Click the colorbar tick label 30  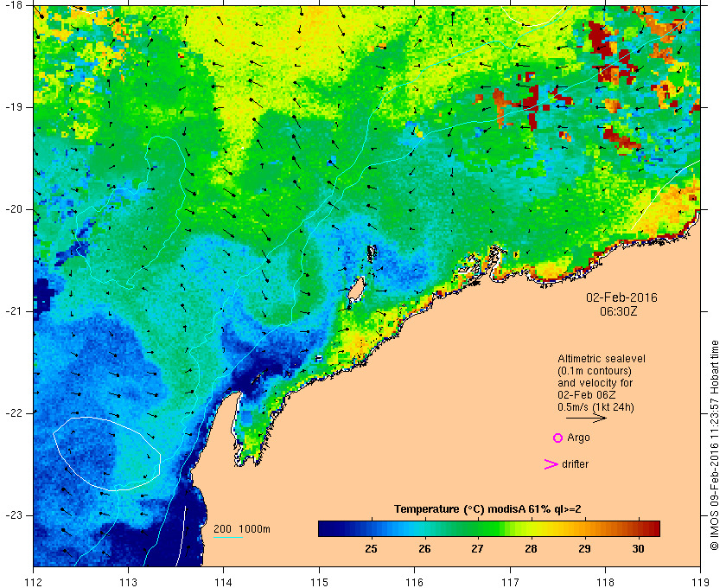(x=638, y=549)
